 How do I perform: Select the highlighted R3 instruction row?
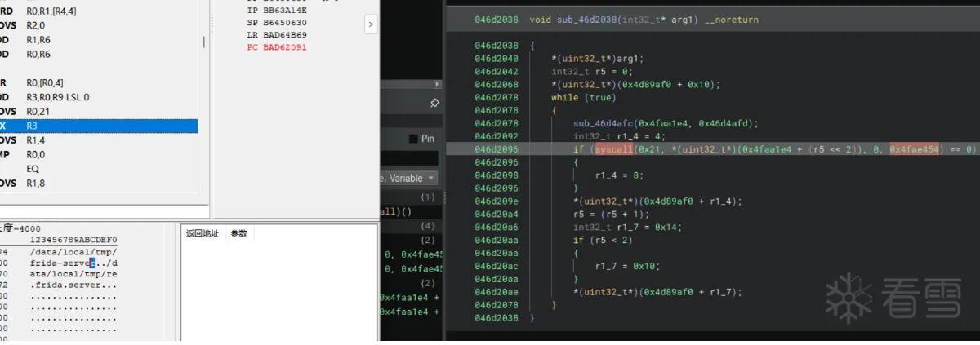pyautogui.click(x=99, y=126)
